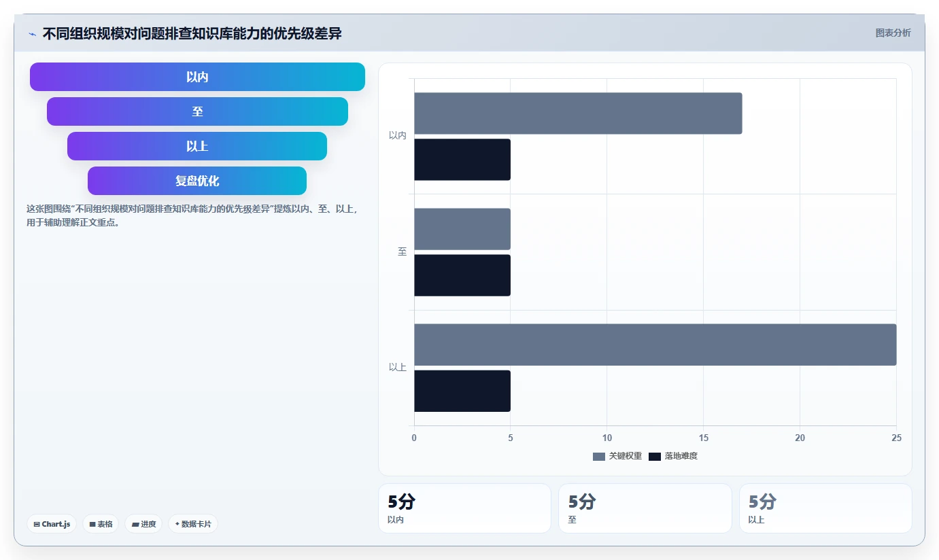Open the 5分 至 data card
939x560 pixels.
[645, 508]
